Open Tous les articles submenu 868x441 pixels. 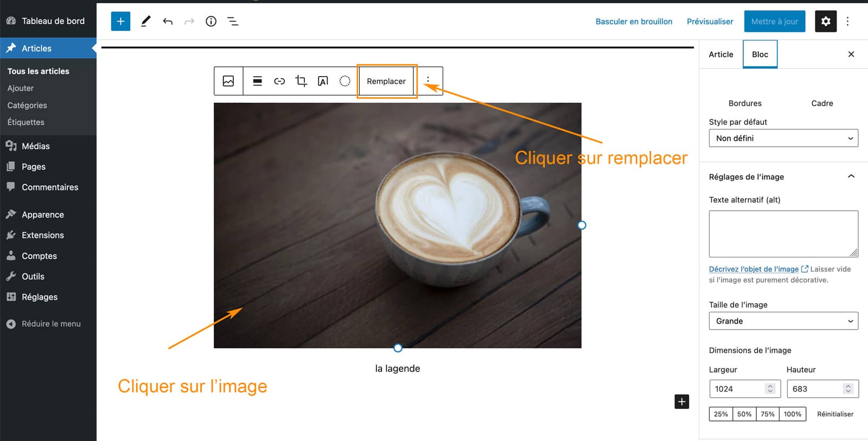point(38,71)
